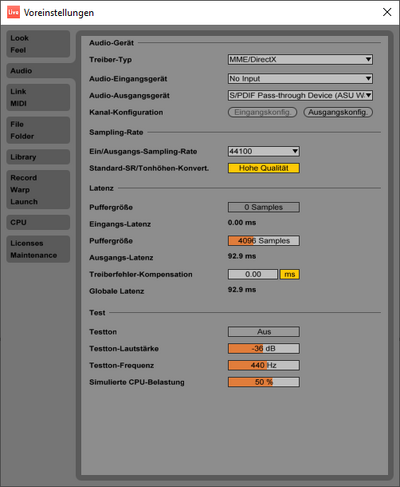The image size is (400, 487).
Task: Open the Link MIDI tab
Action: [38, 97]
